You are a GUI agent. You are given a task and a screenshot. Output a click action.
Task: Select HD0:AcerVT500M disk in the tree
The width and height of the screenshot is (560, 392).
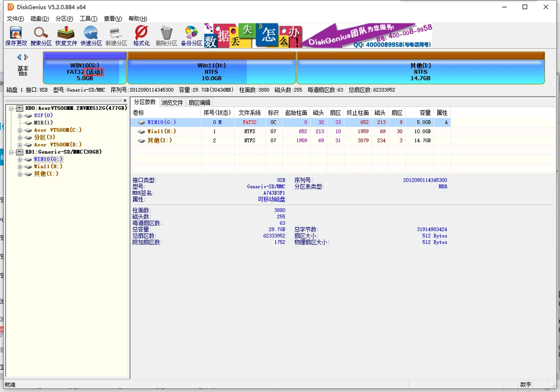76,108
